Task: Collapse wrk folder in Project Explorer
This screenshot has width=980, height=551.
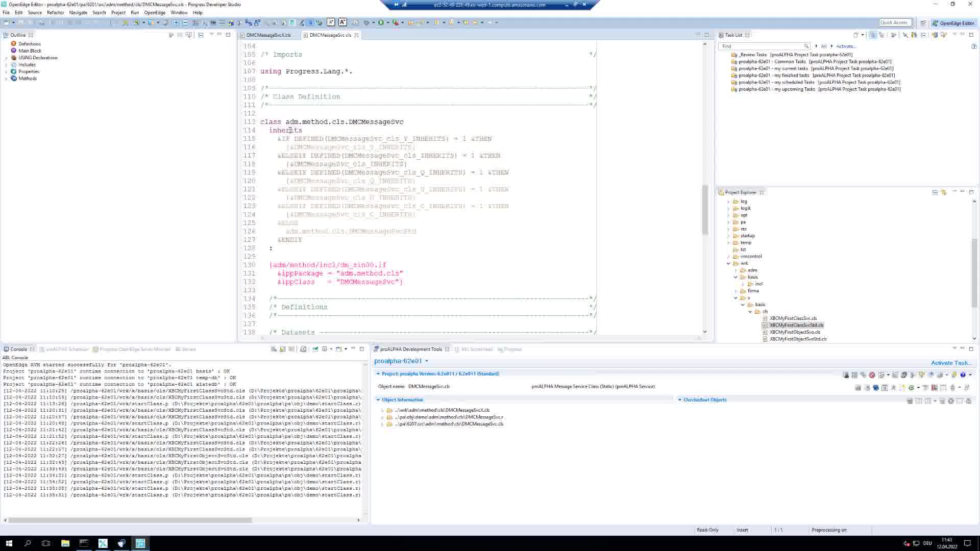Action: 728,264
